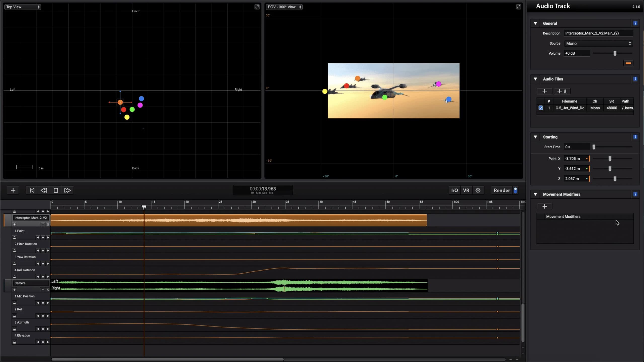Switch to the VR mode tab
This screenshot has height=362, width=644.
point(466,190)
